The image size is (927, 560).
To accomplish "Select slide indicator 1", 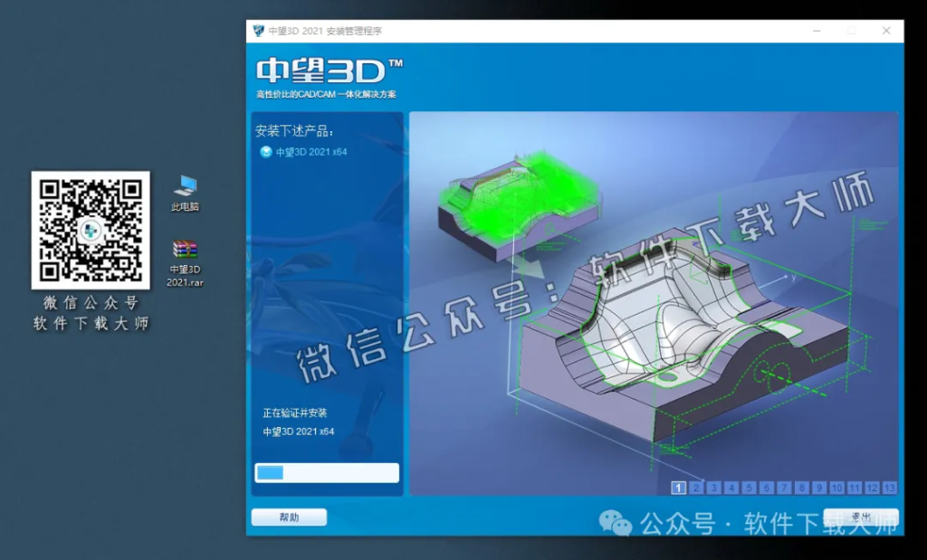I will tap(677, 489).
